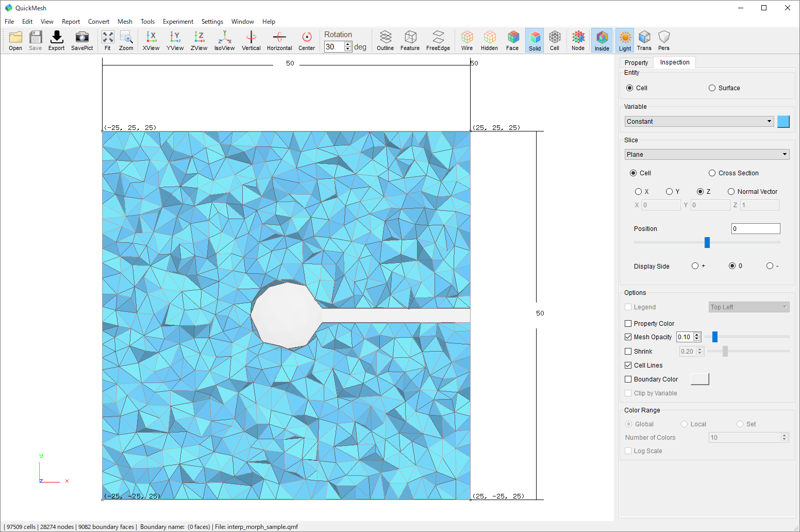Switch to ZView orientation
The image size is (800, 532).
(x=199, y=40)
